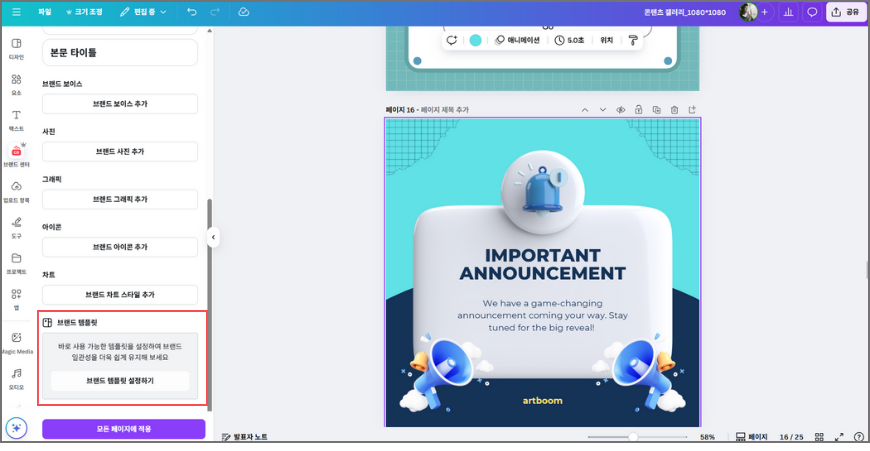Open the help question mark icon
This screenshot has height=451, width=870.
point(859,437)
